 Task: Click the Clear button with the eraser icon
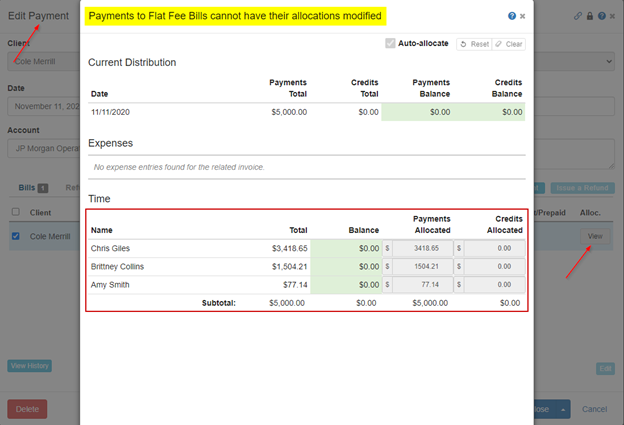click(x=509, y=44)
